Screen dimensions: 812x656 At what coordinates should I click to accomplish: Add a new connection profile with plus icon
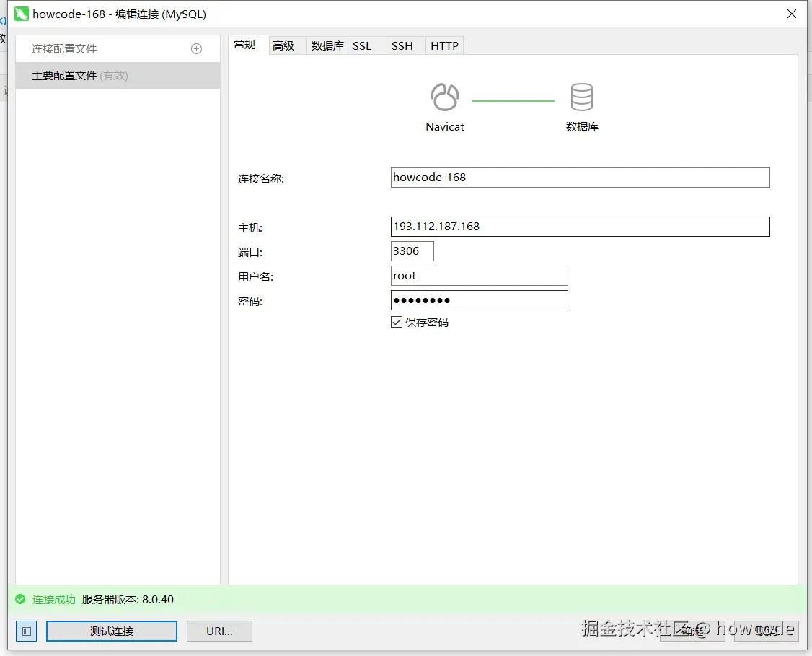point(196,48)
